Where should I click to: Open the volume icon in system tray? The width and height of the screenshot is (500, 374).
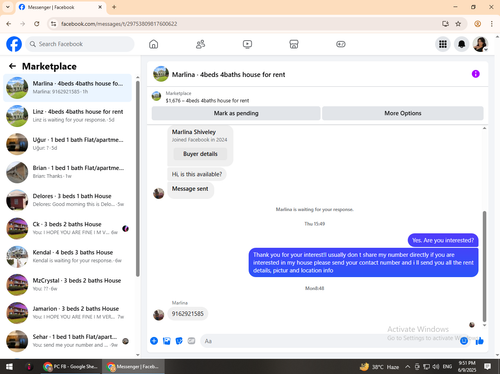pos(436,367)
